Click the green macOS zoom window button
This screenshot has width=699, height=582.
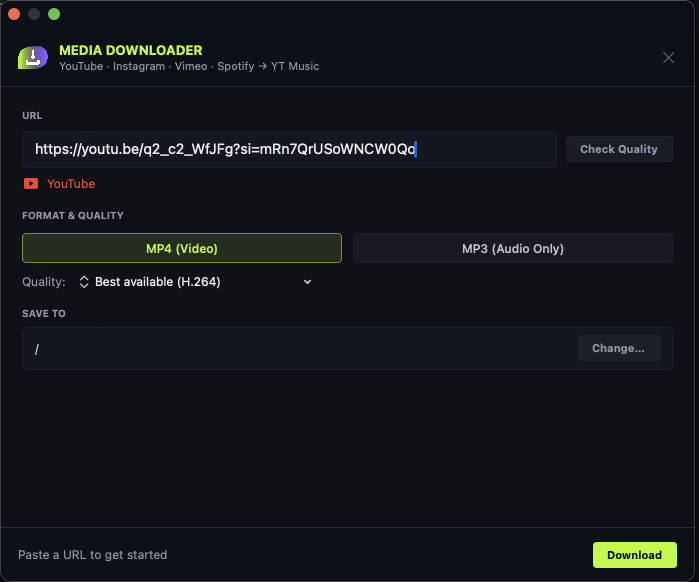pos(54,14)
